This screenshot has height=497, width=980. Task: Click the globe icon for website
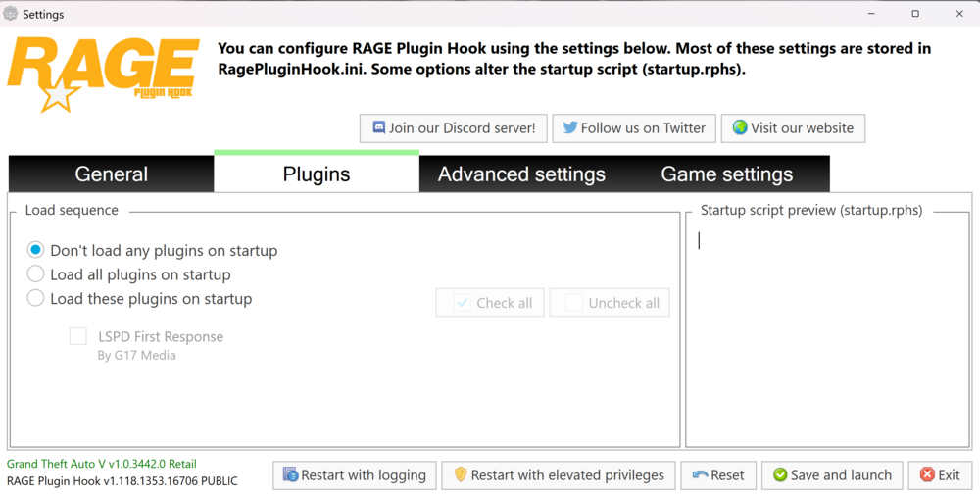pyautogui.click(x=740, y=128)
